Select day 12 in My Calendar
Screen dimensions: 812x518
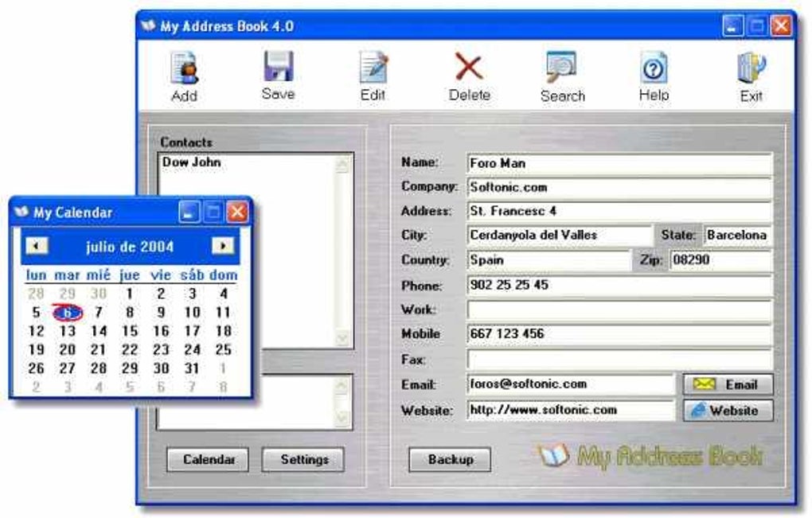[x=37, y=331]
